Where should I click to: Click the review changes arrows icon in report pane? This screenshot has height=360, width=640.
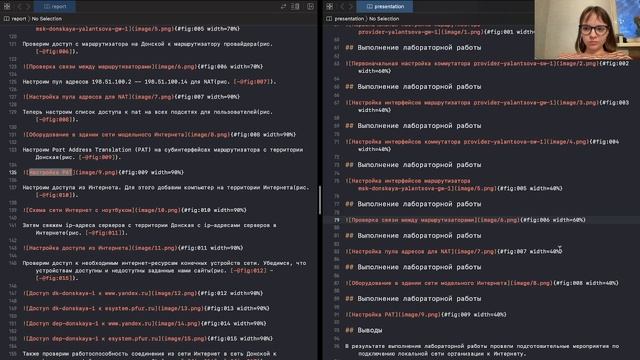tap(283, 6)
